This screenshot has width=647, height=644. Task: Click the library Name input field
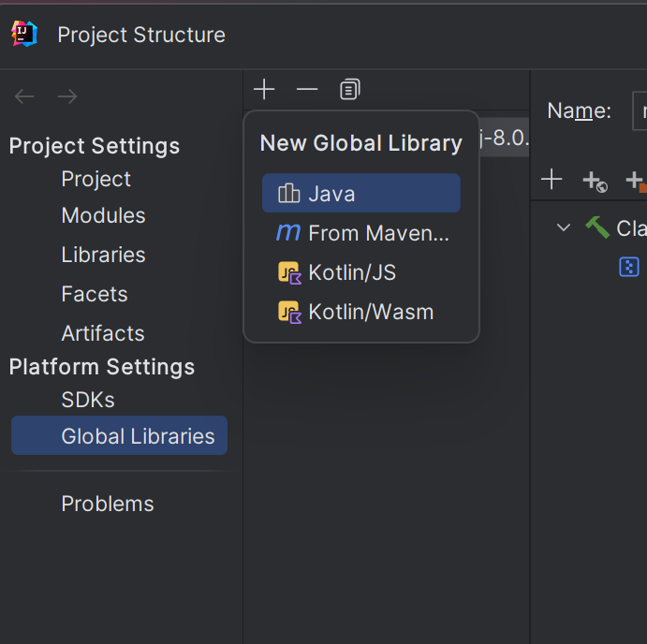[x=640, y=111]
